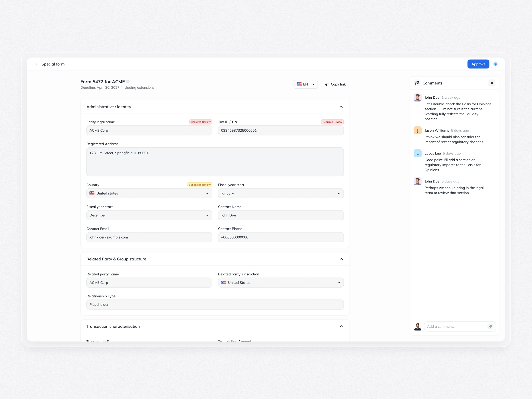Click the Comments panel heading
This screenshot has height=399, width=532.
[432, 83]
